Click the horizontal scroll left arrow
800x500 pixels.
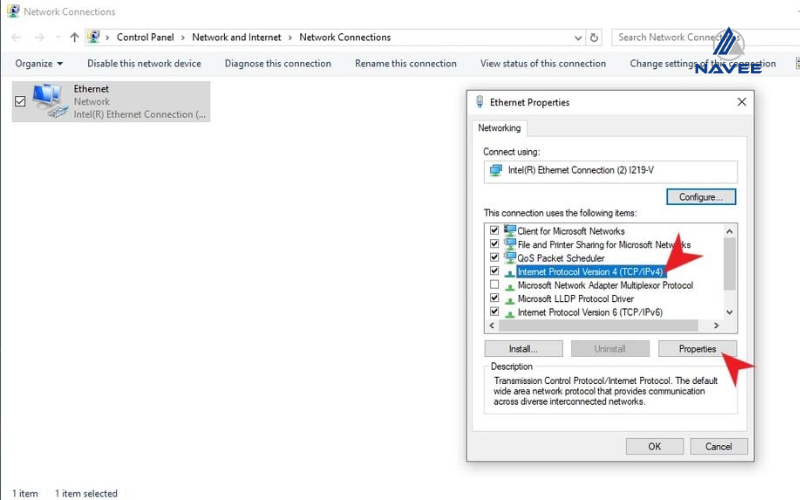point(492,326)
